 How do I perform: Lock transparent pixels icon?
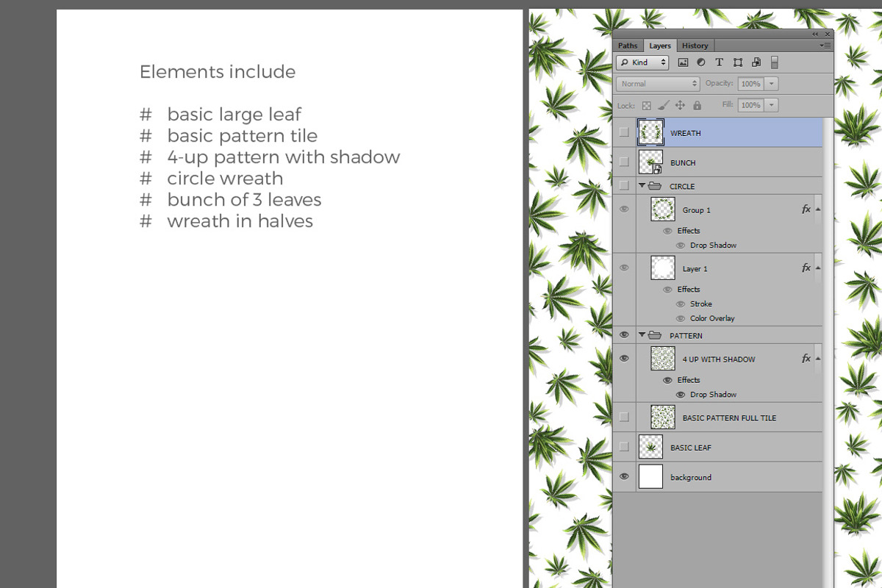pyautogui.click(x=647, y=106)
